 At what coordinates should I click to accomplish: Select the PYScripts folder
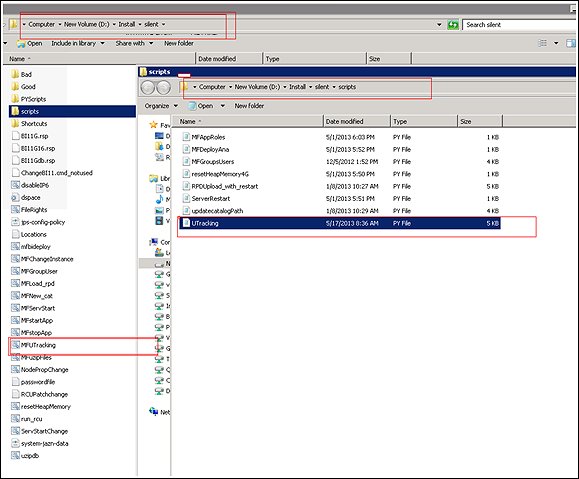(29, 99)
